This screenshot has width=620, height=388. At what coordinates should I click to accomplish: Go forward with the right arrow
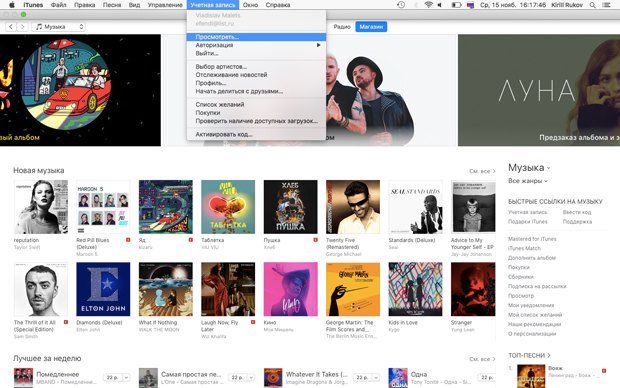22,26
